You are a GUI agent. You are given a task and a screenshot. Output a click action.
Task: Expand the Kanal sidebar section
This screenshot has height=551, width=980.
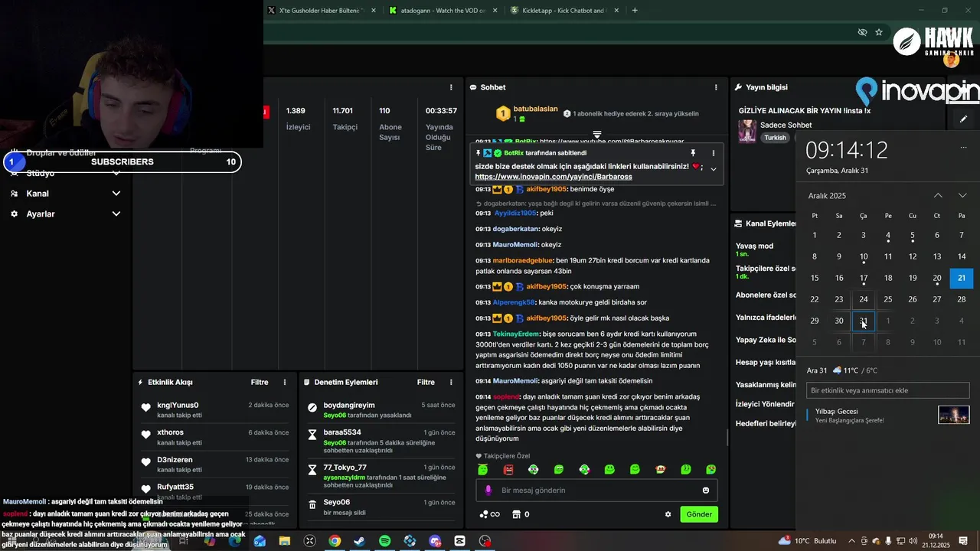(66, 194)
